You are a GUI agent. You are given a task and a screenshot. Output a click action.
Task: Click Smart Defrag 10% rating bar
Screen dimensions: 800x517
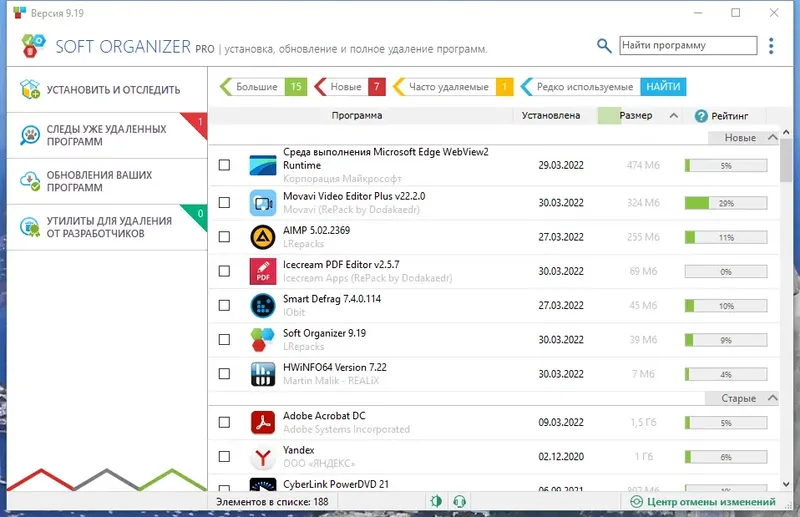(726, 306)
